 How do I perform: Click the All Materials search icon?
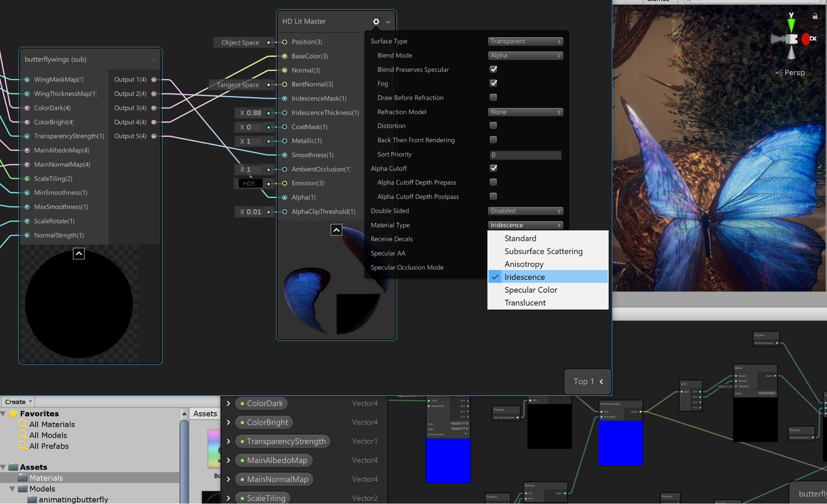tap(23, 424)
